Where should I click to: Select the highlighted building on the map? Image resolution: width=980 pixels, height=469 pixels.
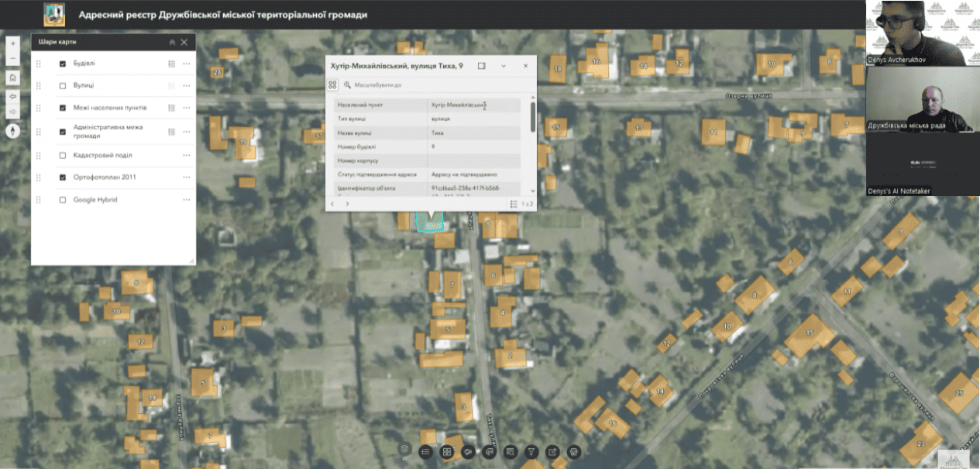[431, 223]
